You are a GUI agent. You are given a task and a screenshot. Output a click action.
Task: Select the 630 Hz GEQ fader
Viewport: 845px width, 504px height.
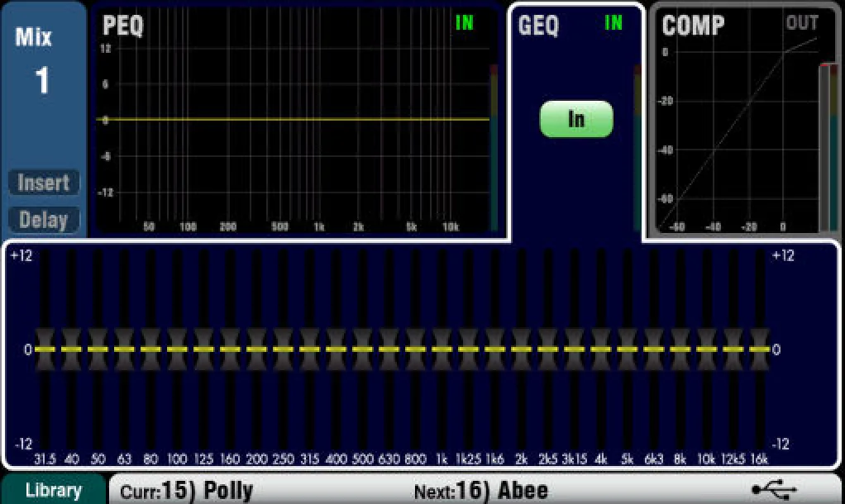coord(389,349)
